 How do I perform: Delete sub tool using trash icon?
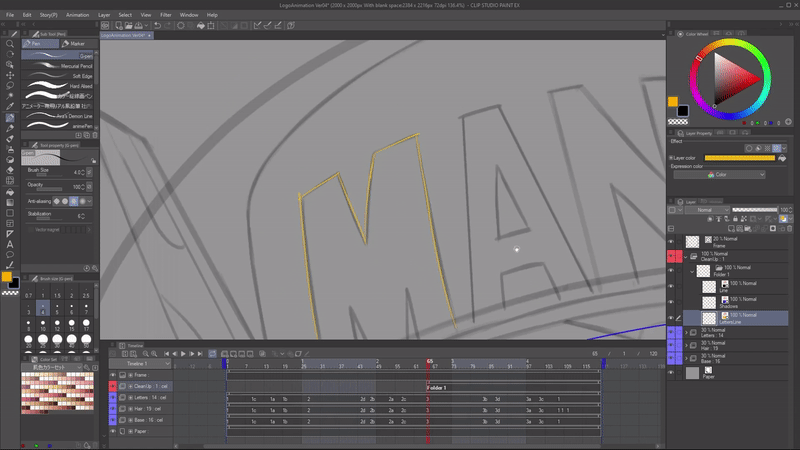tap(95, 135)
